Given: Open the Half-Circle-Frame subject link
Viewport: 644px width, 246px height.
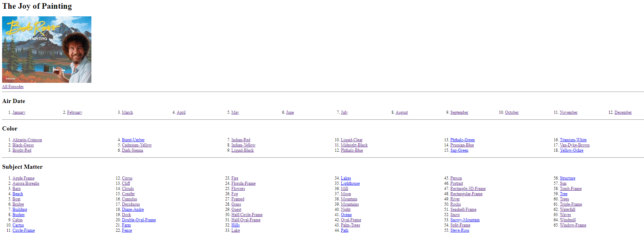Looking at the screenshot, I should tap(247, 215).
